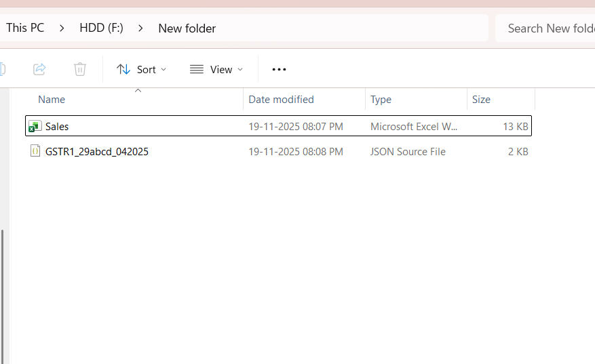Click the 08:07 PM modified date of Sales

click(x=296, y=126)
